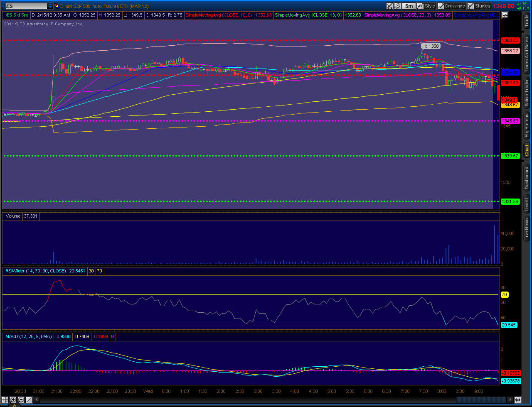Click the small circle left of symbol box
532x407 pixels.
point(2,6)
